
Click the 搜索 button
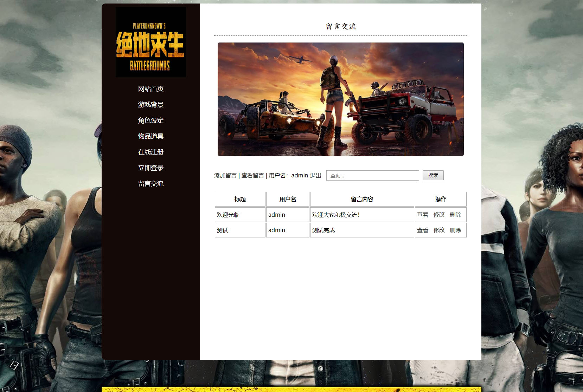pyautogui.click(x=433, y=175)
